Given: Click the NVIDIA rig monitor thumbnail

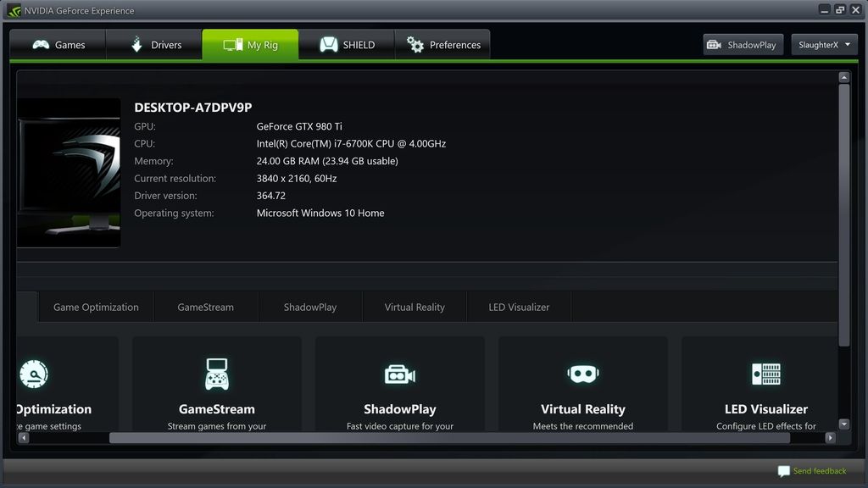Looking at the screenshot, I should 69,173.
